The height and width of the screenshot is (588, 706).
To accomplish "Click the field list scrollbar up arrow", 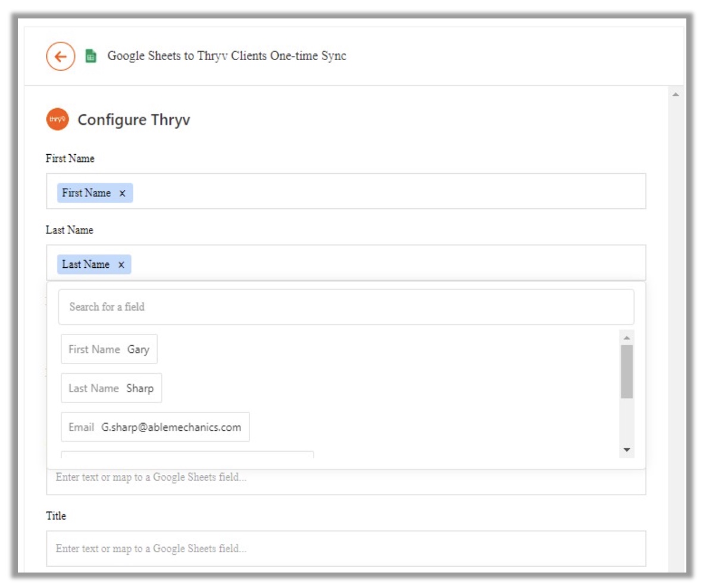I will [x=627, y=337].
